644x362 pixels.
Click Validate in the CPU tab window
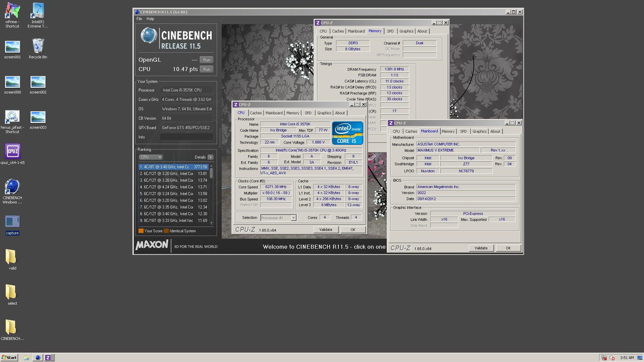(326, 230)
